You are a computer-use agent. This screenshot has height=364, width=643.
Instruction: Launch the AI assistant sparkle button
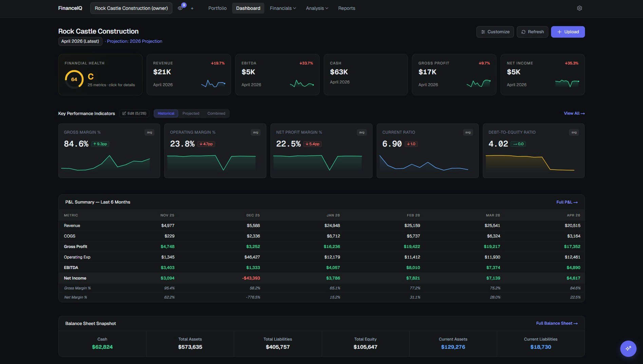click(x=628, y=348)
